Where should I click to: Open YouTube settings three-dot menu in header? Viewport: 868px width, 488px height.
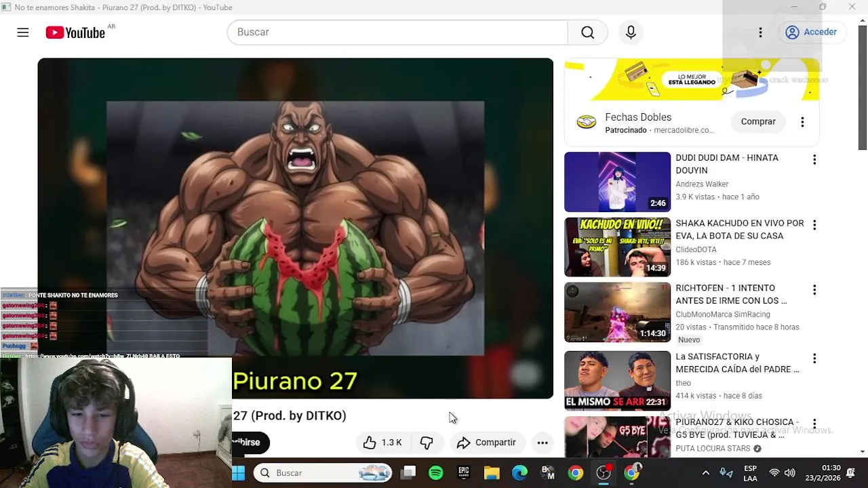[x=760, y=32]
